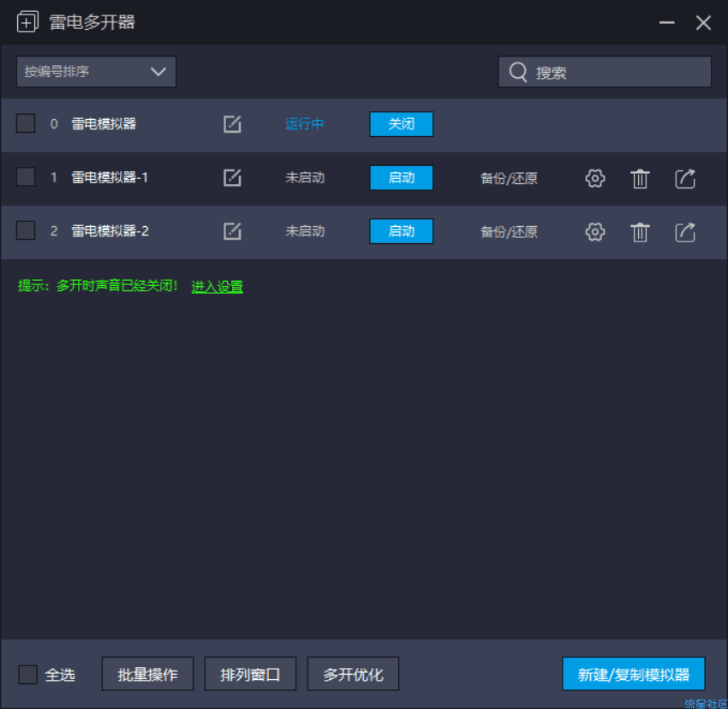Click into the 搜索 input field

(605, 72)
